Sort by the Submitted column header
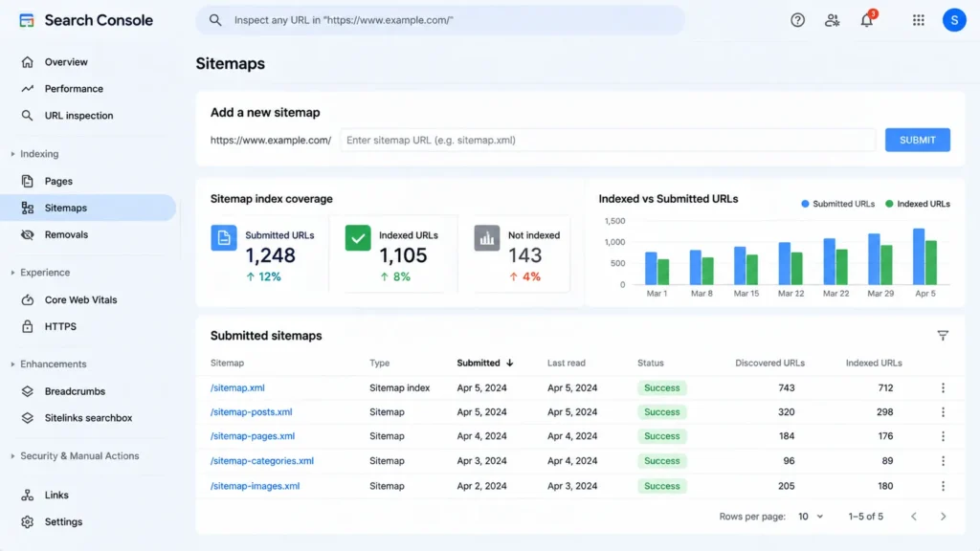This screenshot has height=551, width=980. pos(484,363)
